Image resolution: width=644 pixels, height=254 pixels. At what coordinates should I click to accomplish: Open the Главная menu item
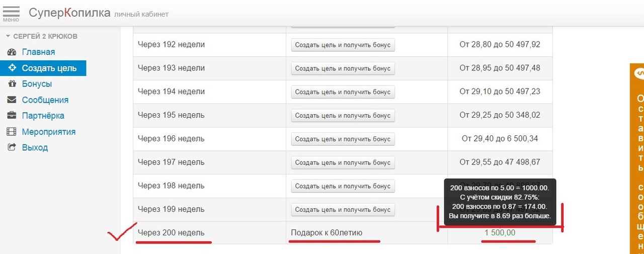tap(38, 52)
